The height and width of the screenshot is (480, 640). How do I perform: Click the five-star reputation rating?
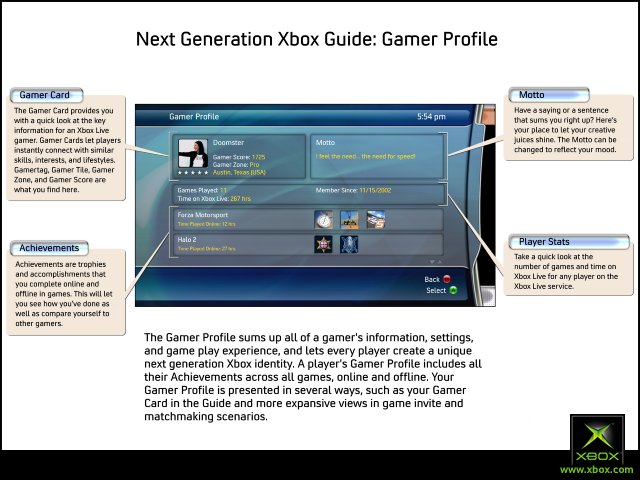pyautogui.click(x=193, y=173)
